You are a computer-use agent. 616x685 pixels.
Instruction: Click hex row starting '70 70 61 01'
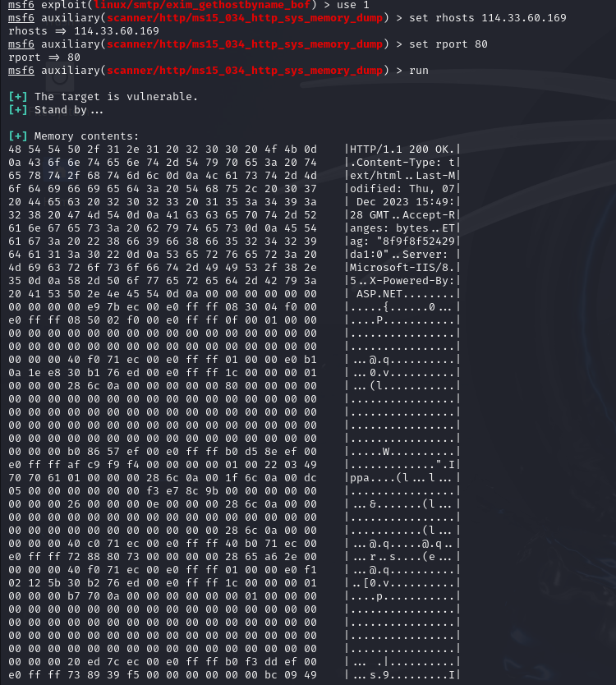(x=163, y=477)
